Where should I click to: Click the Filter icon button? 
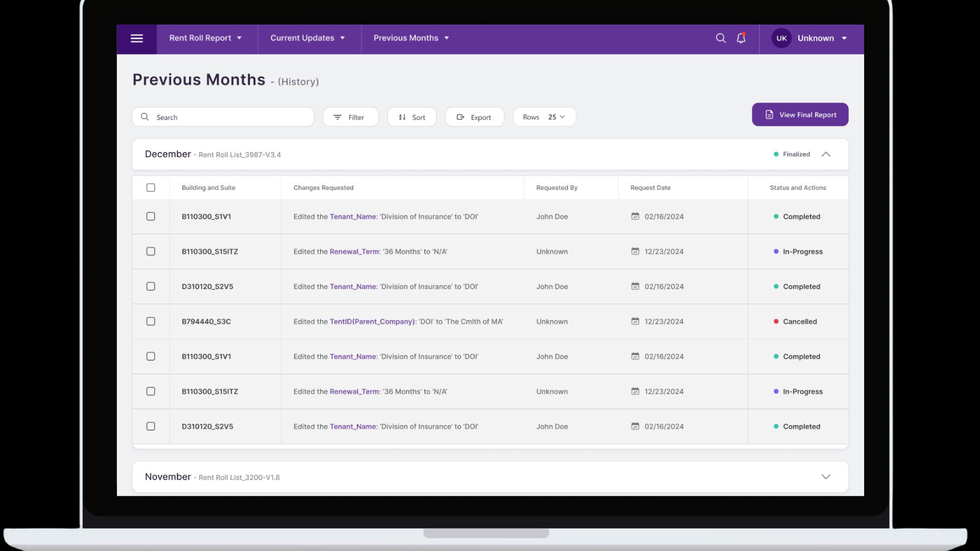(x=337, y=116)
